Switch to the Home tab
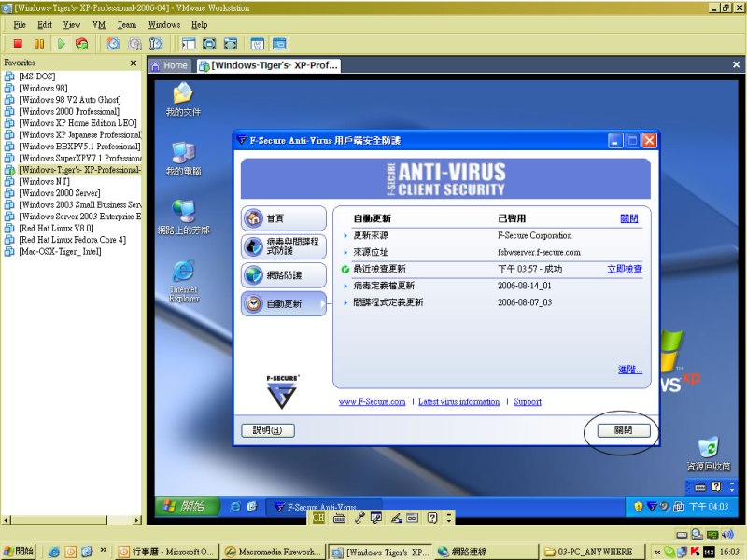 170,65
